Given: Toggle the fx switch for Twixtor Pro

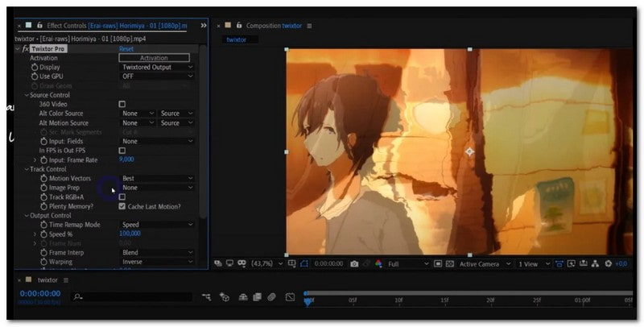Looking at the screenshot, I should coord(25,49).
